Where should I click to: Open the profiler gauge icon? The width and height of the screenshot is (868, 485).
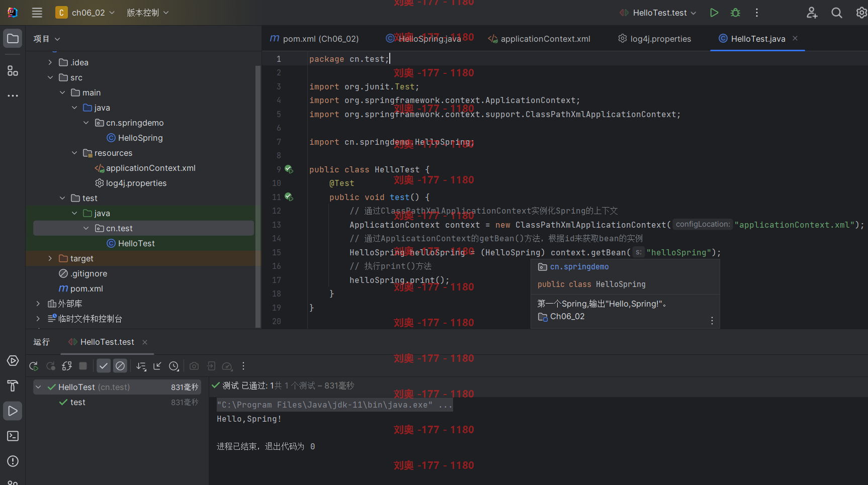227,366
